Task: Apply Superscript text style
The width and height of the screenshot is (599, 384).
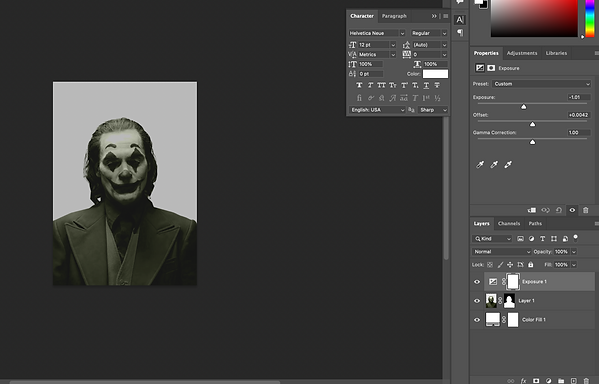Action: pyautogui.click(x=404, y=85)
